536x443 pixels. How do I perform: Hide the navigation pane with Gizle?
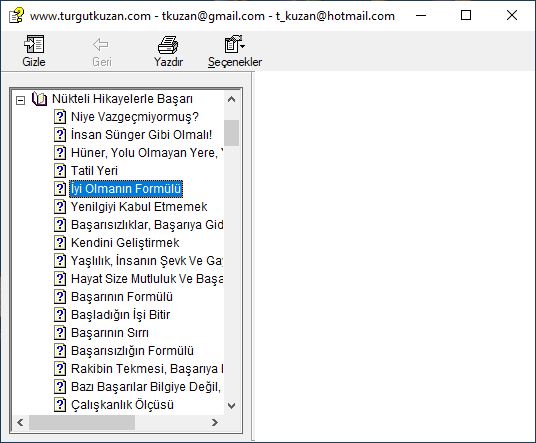coord(34,51)
